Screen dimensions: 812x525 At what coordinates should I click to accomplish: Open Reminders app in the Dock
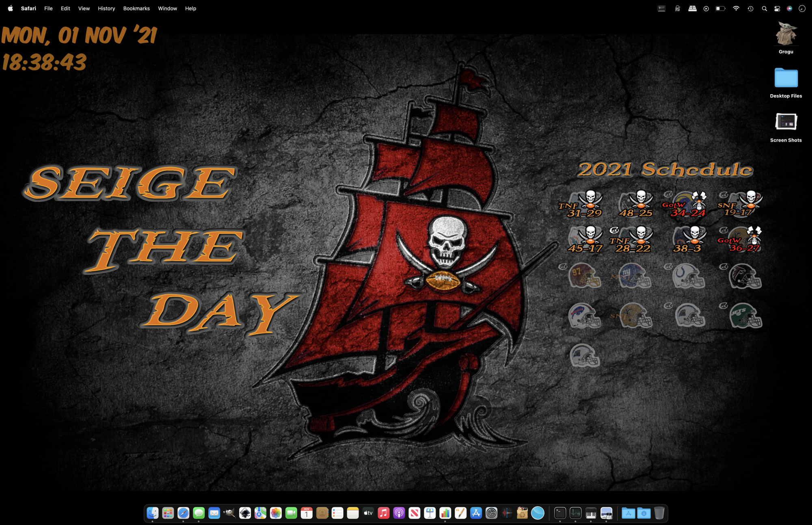pos(338,513)
